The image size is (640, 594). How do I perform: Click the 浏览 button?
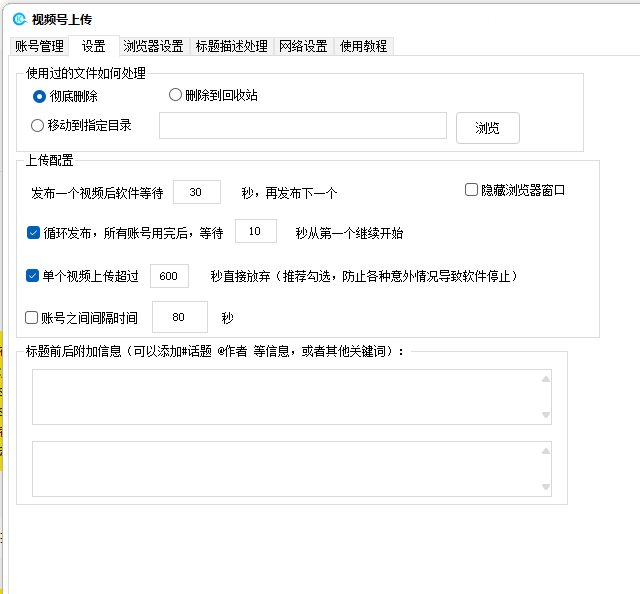(x=487, y=128)
